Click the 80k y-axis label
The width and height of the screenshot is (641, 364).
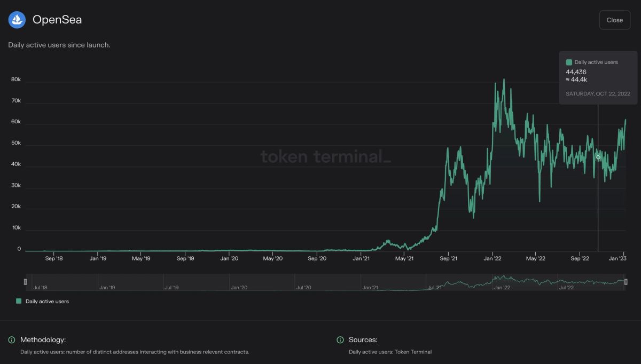[15, 80]
